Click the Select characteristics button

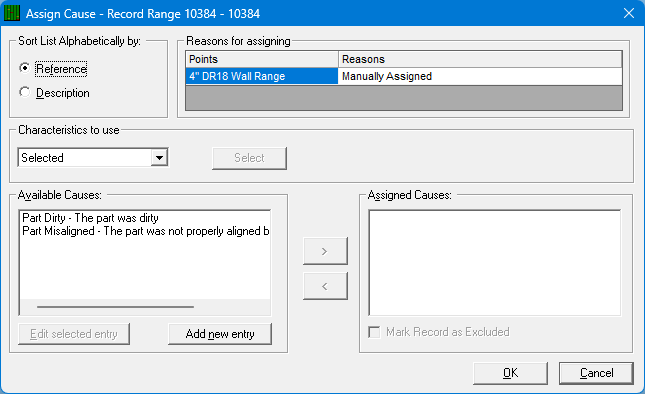click(x=249, y=158)
